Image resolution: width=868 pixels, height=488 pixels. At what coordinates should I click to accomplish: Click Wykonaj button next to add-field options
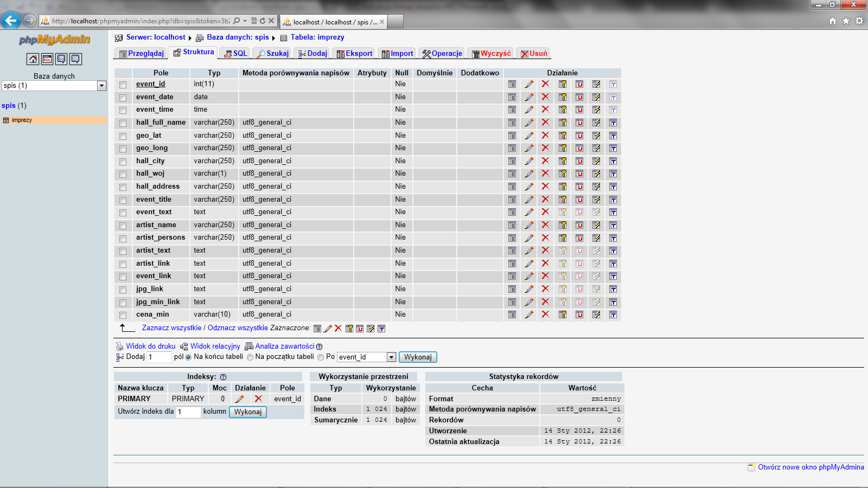[418, 357]
